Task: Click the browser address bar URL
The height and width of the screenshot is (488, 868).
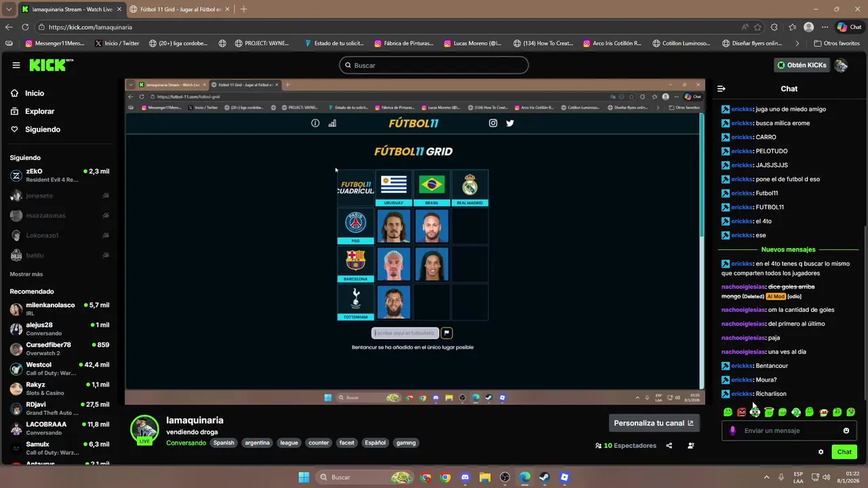Action: click(90, 27)
